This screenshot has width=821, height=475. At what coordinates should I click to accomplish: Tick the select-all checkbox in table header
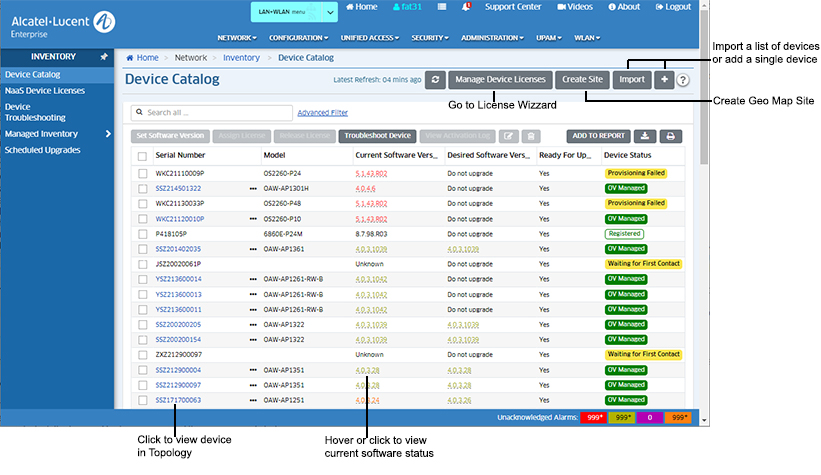click(142, 156)
